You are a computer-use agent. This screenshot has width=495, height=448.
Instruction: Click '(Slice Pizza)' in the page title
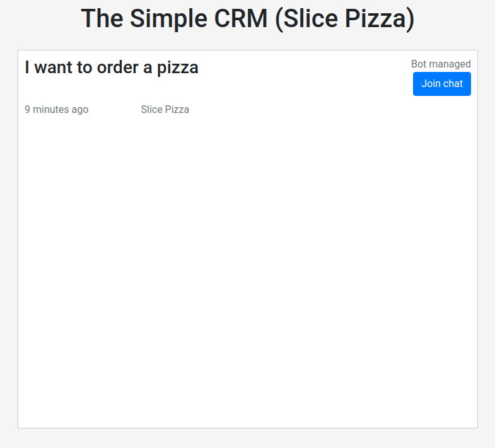point(345,19)
